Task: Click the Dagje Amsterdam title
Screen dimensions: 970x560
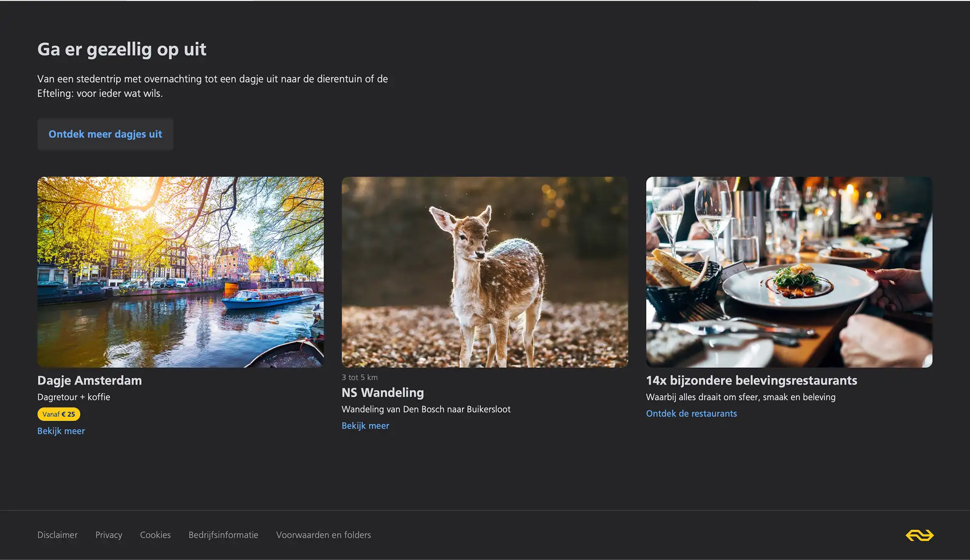Action: (89, 380)
